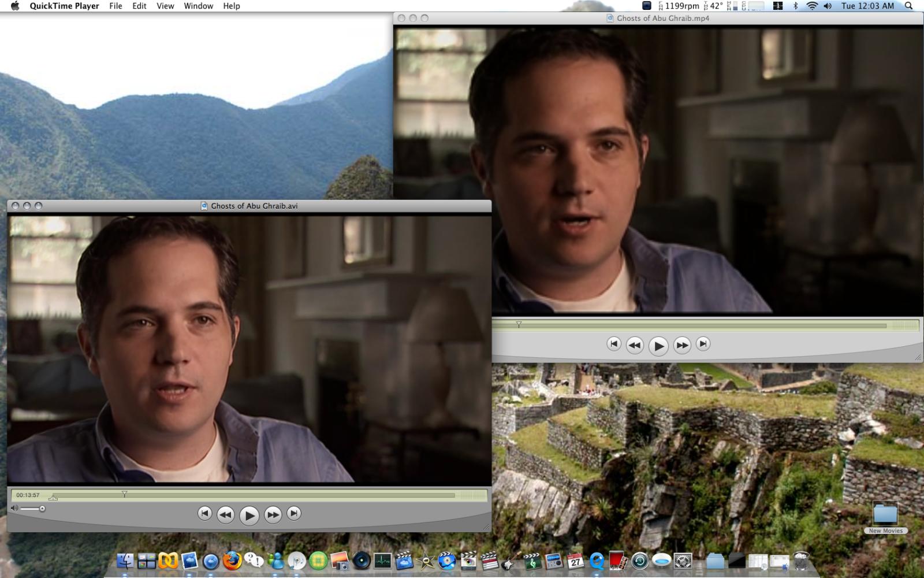The height and width of the screenshot is (578, 924).
Task: Click the .avi selection start marker
Action: coord(53,497)
